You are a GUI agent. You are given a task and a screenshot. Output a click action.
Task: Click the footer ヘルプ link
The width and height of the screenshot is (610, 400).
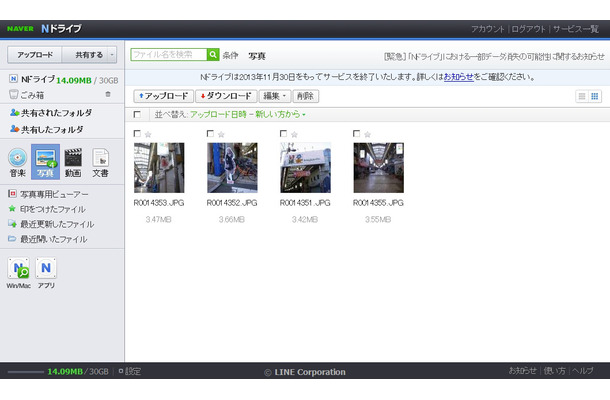(583, 371)
